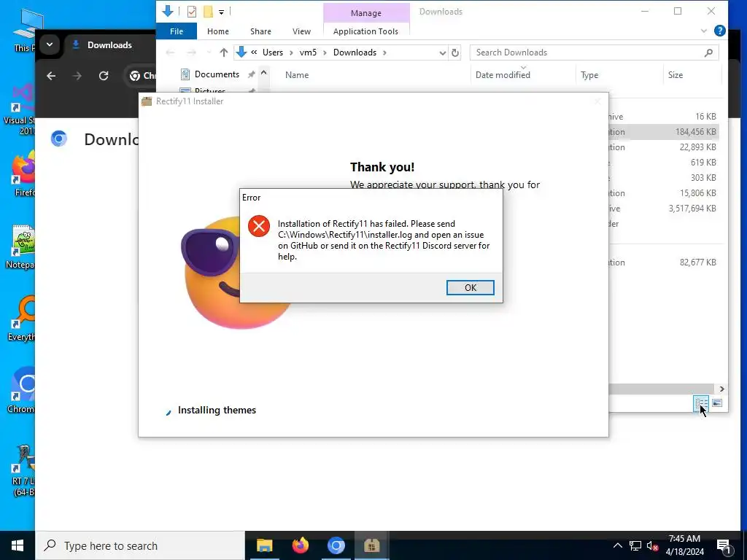Image resolution: width=747 pixels, height=560 pixels.
Task: Expand the Explorer ribbon chevron
Action: pyautogui.click(x=704, y=31)
